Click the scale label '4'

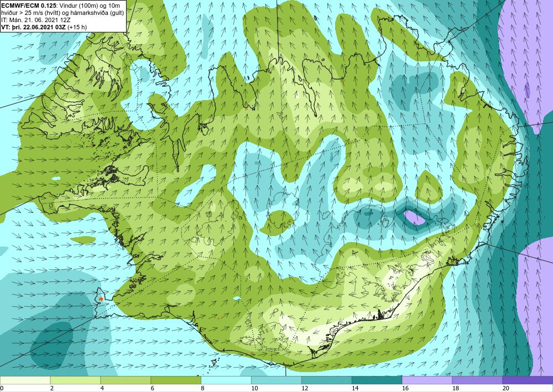[102, 389]
